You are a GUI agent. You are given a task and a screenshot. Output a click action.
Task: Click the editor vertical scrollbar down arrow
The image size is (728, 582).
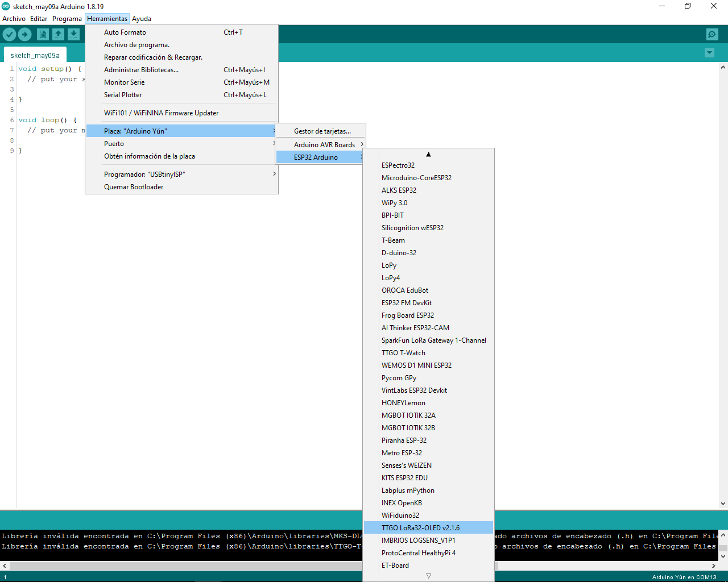723,504
